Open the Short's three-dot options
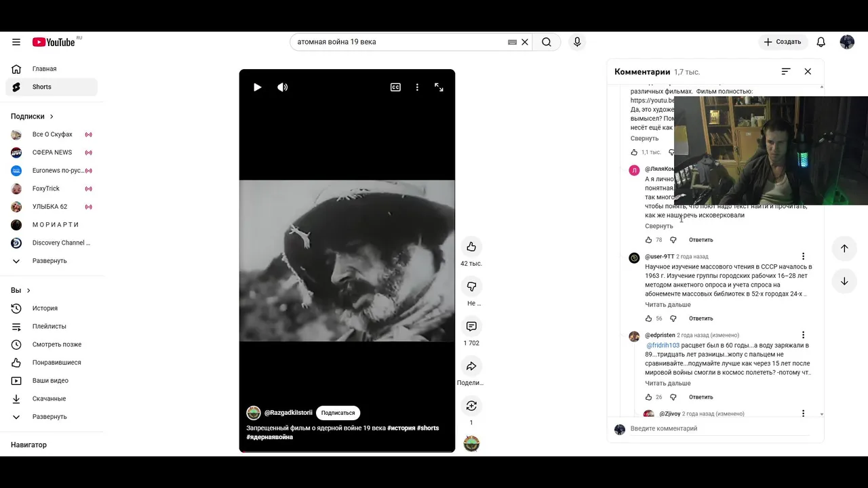The height and width of the screenshot is (488, 868). click(x=417, y=87)
